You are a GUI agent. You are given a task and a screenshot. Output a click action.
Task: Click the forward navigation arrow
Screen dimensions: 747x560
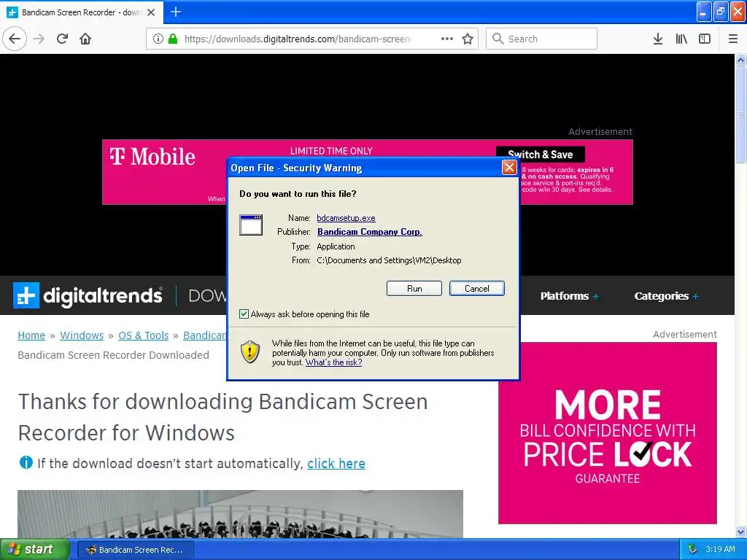[39, 39]
